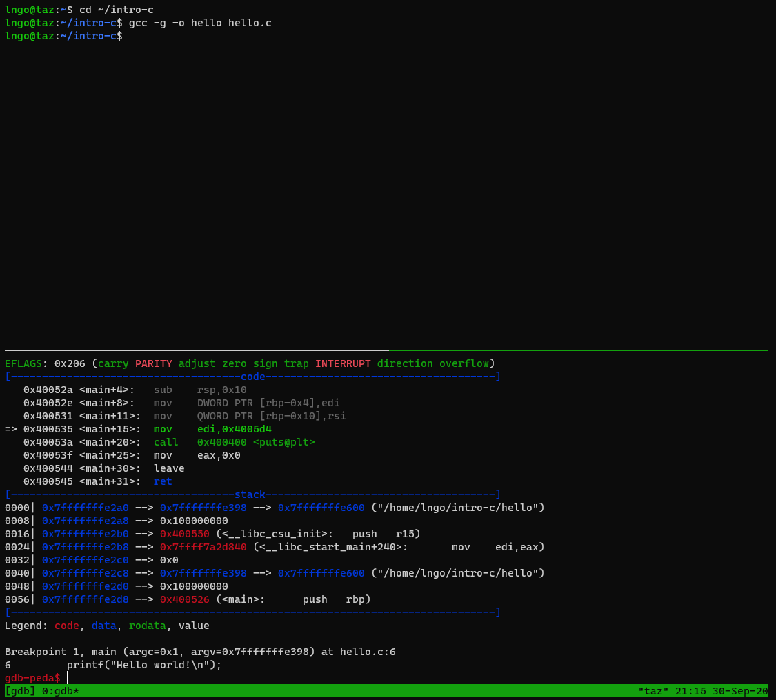Click stack address '0x7fffffffe2c0'
Viewport: 776px width, 700px height.
[85, 560]
